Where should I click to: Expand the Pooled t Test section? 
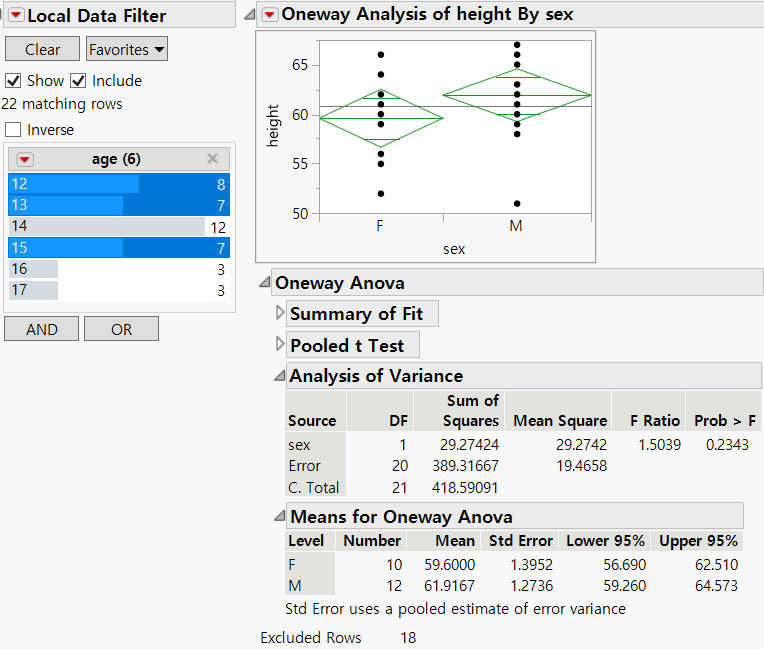[x=280, y=346]
